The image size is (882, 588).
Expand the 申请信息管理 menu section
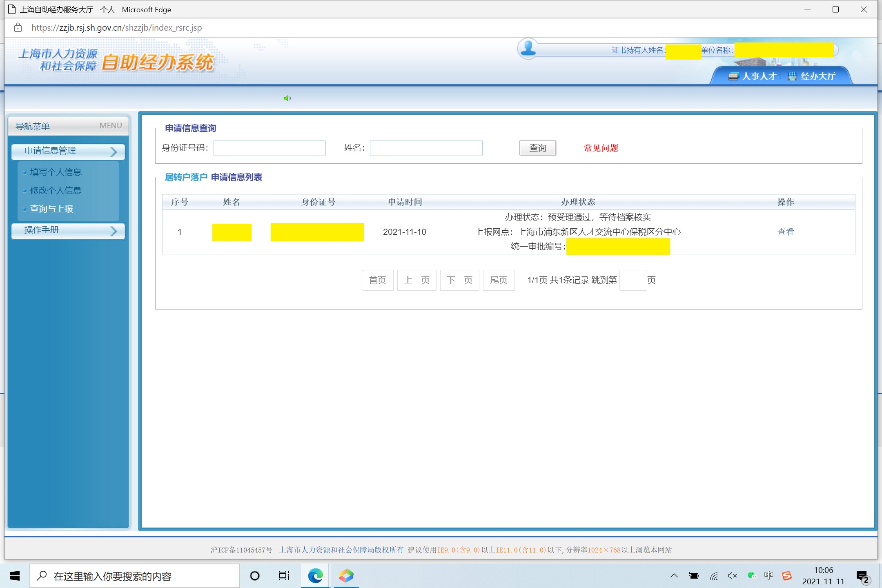(x=68, y=151)
